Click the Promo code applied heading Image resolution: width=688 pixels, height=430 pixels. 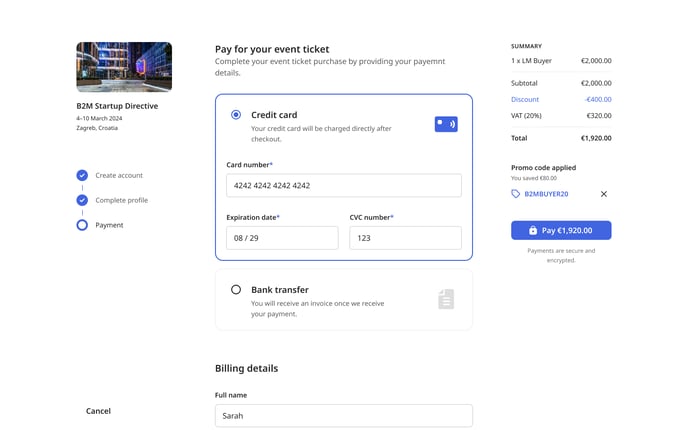click(543, 168)
